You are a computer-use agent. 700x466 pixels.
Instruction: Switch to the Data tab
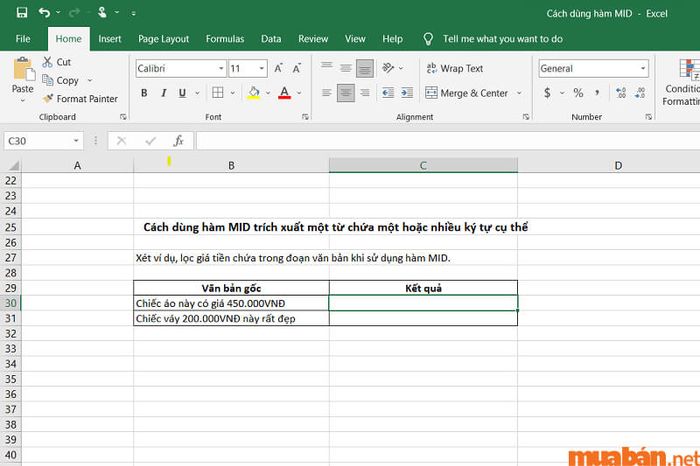tap(271, 39)
